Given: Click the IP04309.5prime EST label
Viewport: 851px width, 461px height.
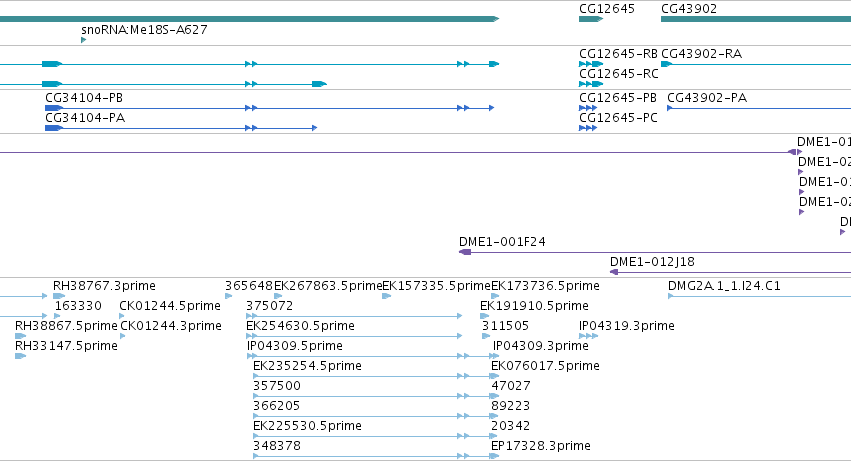Looking at the screenshot, I should [x=295, y=346].
